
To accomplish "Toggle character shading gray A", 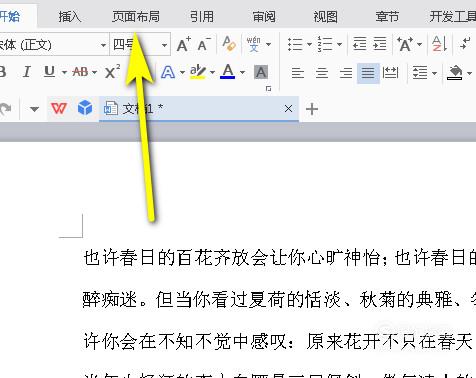I will (261, 72).
